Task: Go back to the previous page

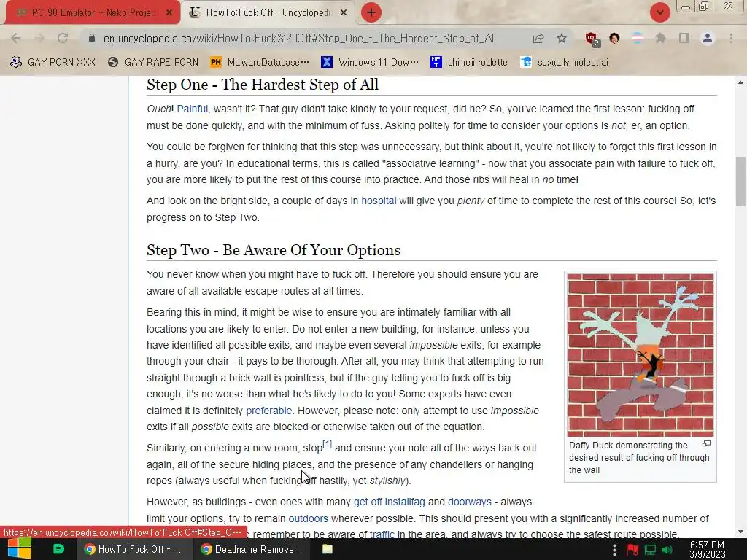Action: [16, 38]
